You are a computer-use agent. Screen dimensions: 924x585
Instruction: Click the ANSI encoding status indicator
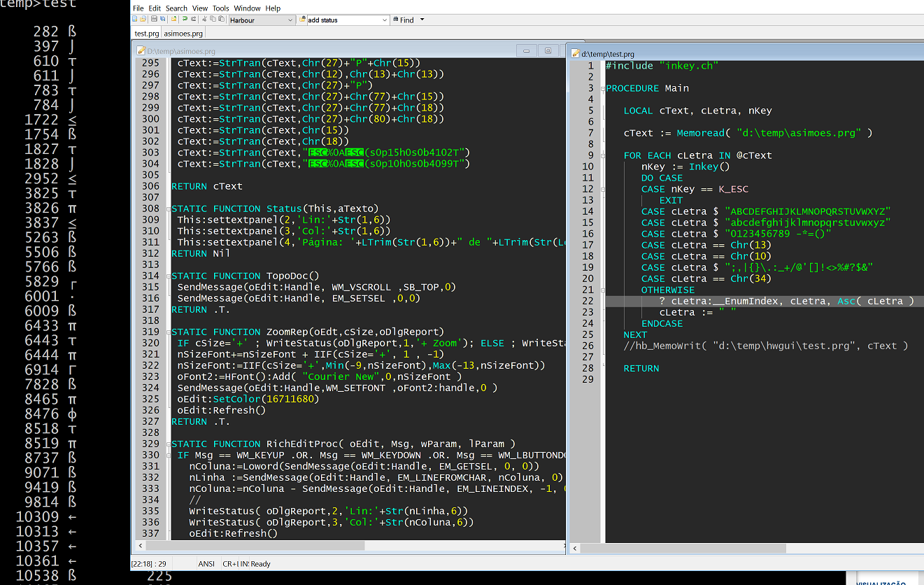coord(206,563)
